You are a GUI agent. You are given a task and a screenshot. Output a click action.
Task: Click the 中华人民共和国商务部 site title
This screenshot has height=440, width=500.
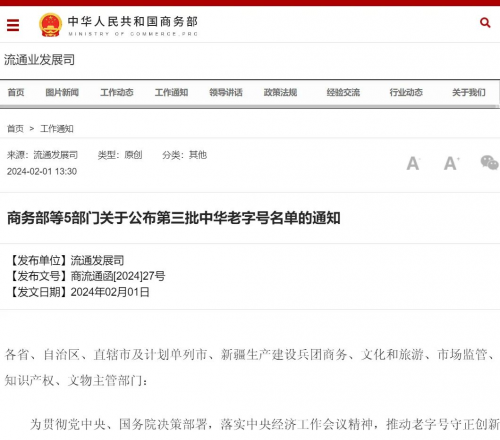(133, 22)
